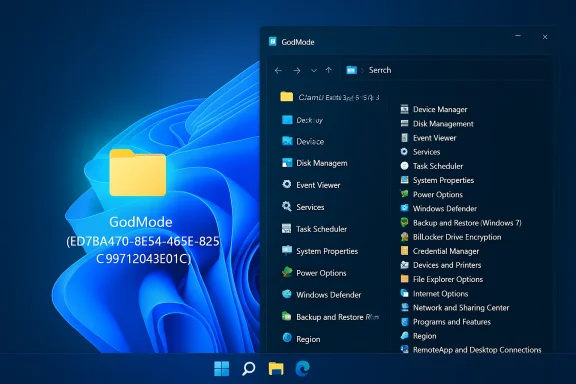Screen dimensions: 576x384
Task: Click the Power Options text in right list
Action: pyautogui.click(x=438, y=194)
